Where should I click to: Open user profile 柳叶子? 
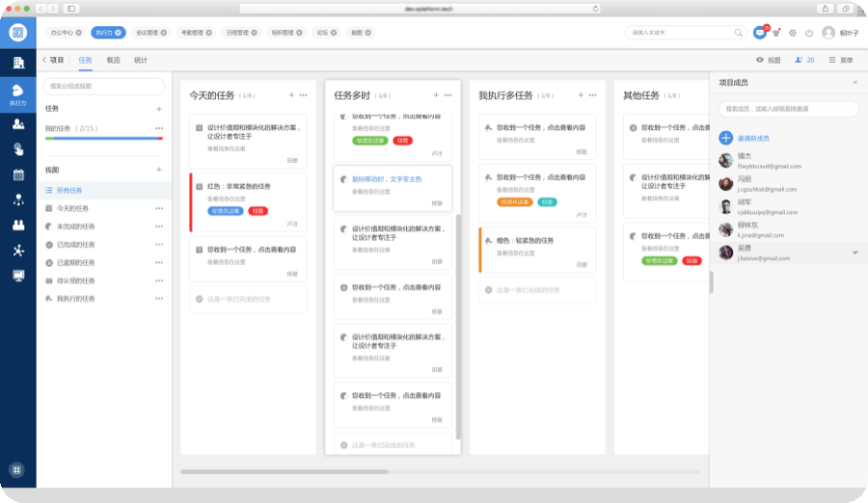840,33
